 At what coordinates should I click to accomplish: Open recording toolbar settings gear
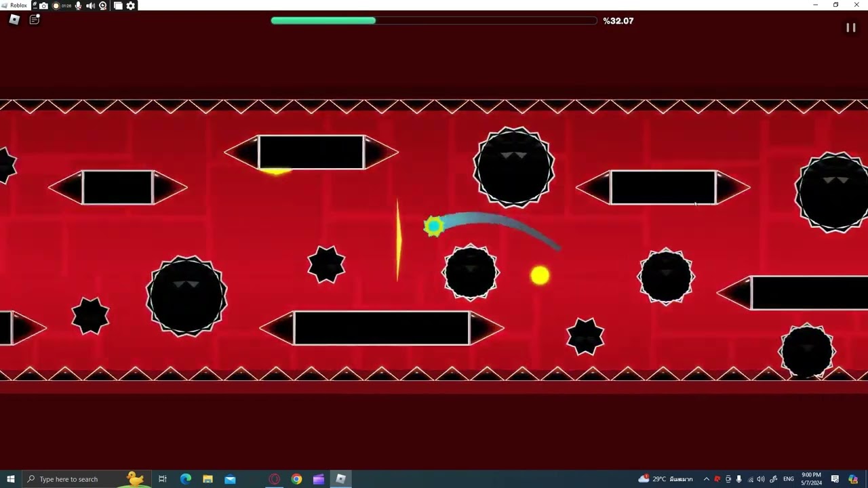(131, 5)
